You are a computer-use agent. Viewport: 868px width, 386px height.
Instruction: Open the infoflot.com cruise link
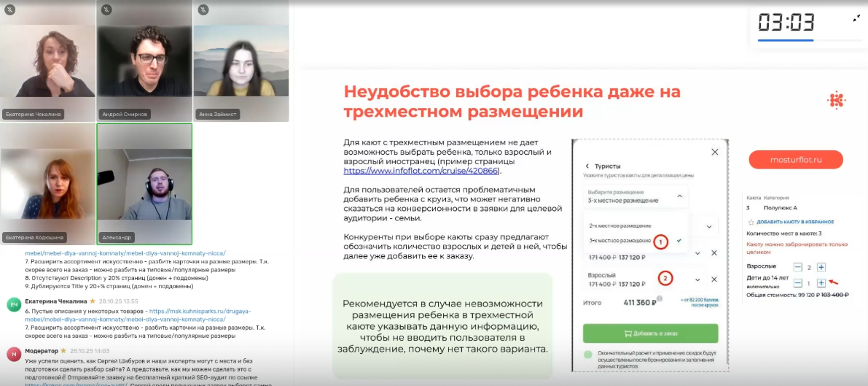[x=421, y=171]
